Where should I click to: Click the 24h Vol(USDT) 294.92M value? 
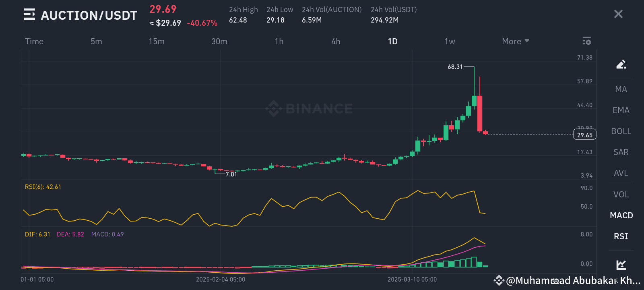click(x=385, y=20)
